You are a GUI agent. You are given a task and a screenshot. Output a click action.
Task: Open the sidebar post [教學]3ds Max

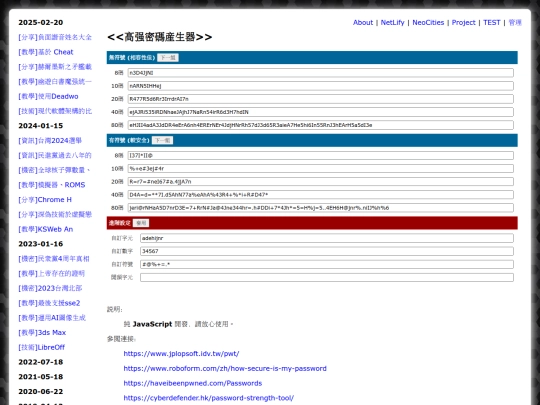[42, 333]
